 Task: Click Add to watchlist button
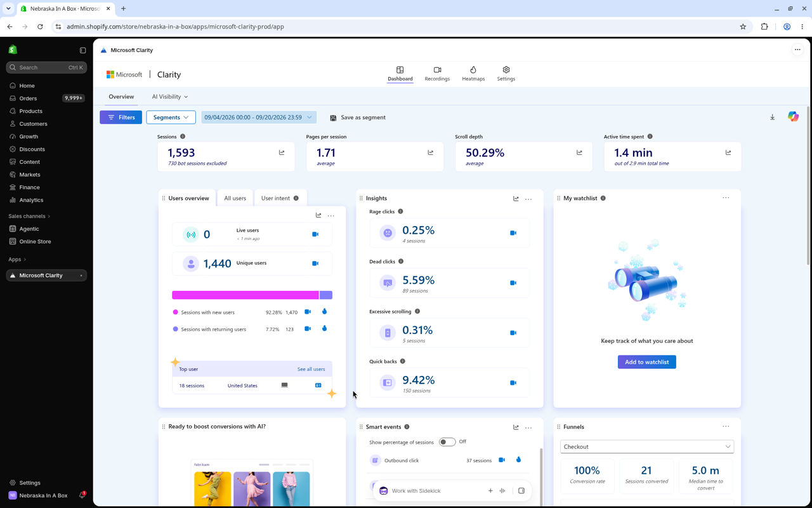pyautogui.click(x=647, y=362)
